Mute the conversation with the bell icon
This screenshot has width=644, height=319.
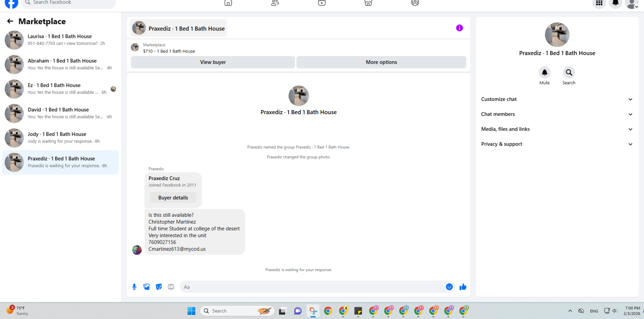click(x=545, y=72)
